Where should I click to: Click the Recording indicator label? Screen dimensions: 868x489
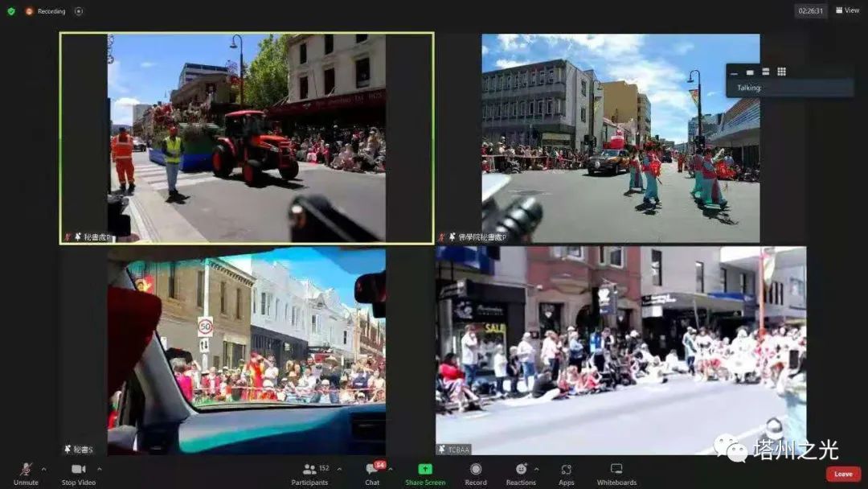pyautogui.click(x=51, y=11)
